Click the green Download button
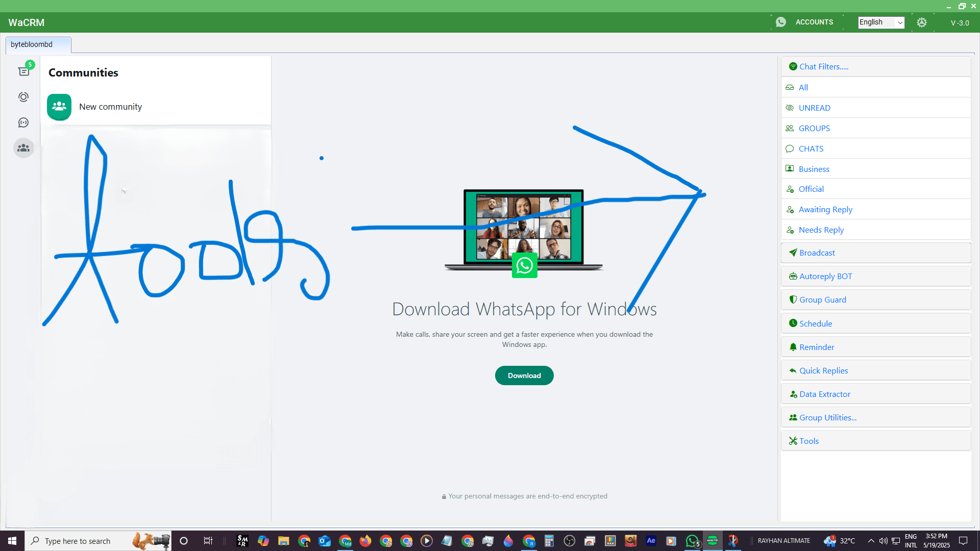The image size is (980, 551). pos(524,375)
